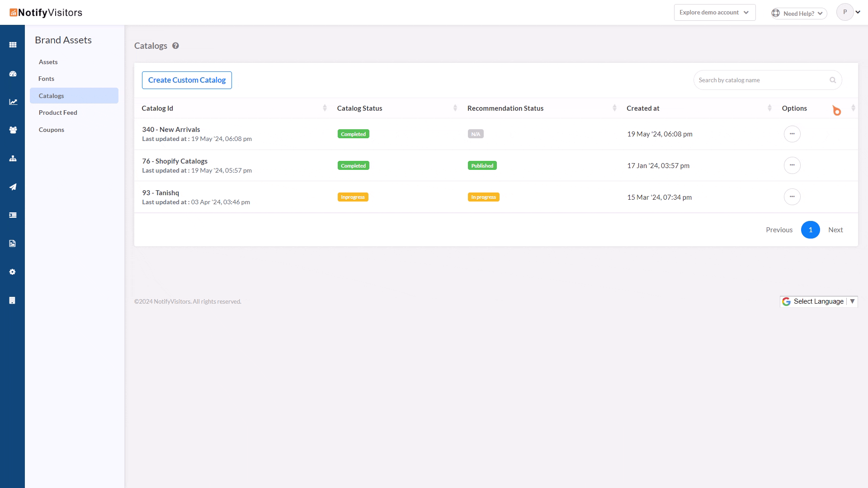Open the analytics line chart icon
Viewport: 868px width, 488px height.
(13, 102)
